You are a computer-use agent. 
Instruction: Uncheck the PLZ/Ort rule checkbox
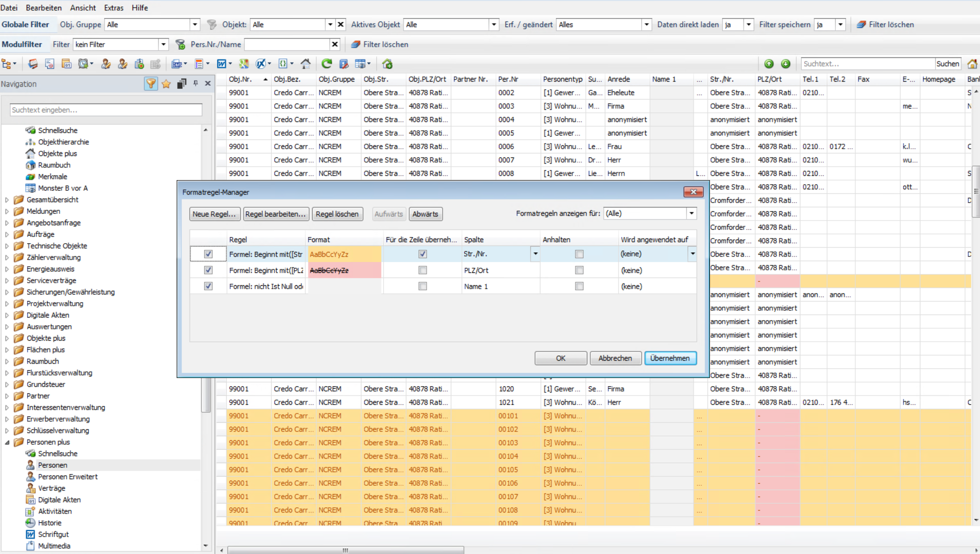coord(208,270)
